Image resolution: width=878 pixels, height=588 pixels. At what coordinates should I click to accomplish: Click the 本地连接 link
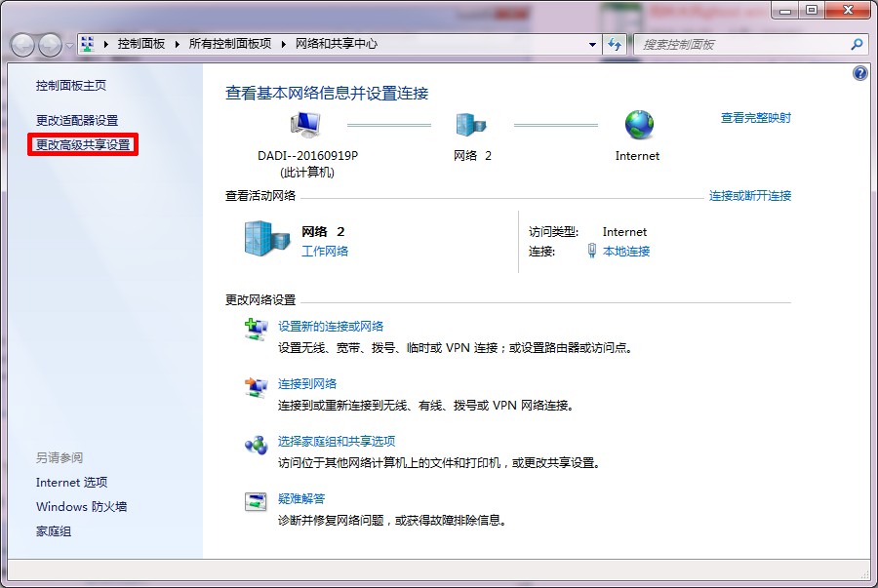tap(629, 251)
